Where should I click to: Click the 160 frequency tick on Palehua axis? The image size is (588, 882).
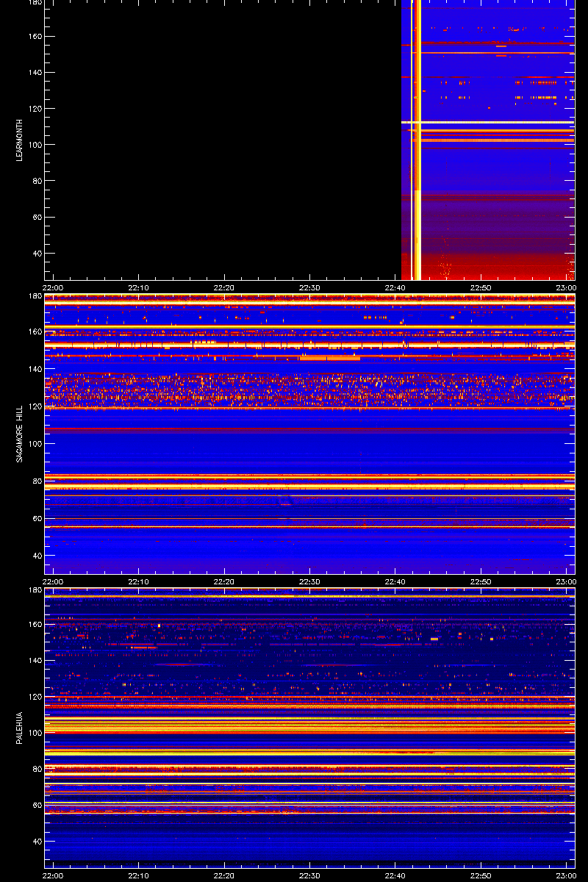click(35, 624)
